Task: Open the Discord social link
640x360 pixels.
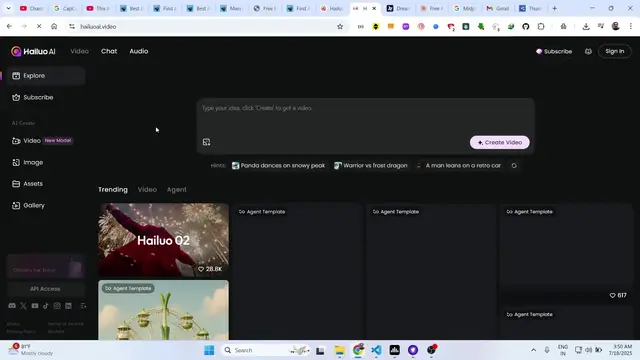Action: tap(12, 306)
